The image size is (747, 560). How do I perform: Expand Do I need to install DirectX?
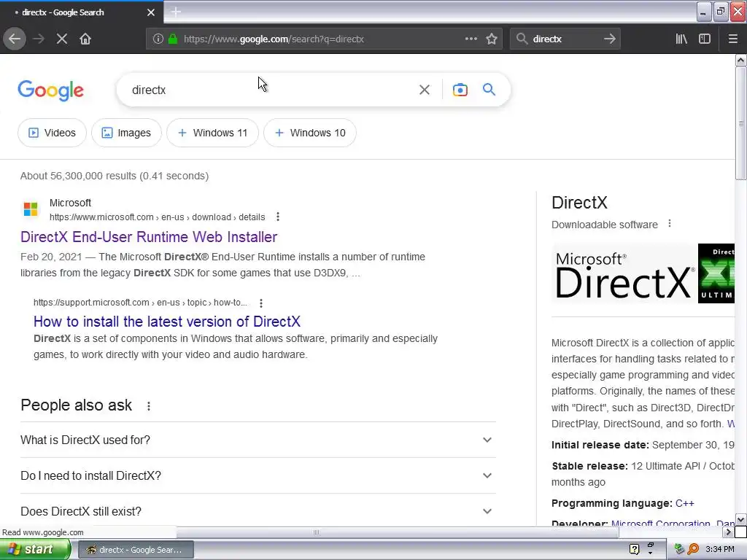coord(258,475)
